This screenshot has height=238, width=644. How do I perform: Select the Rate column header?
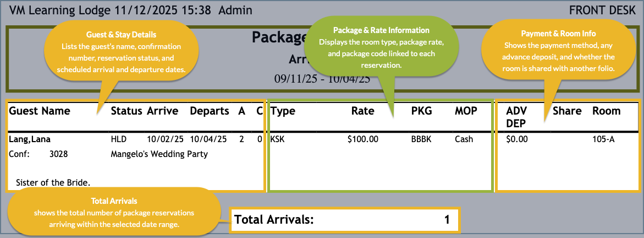point(362,111)
